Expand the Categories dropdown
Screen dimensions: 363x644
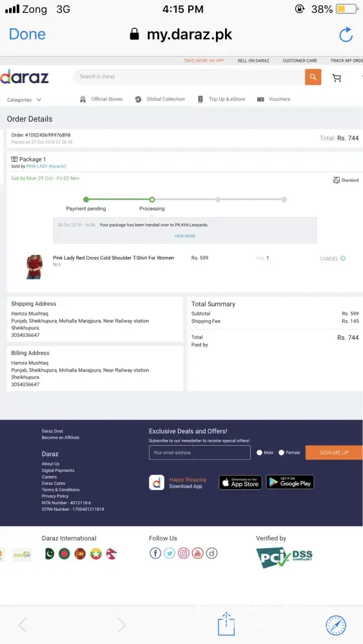click(24, 100)
